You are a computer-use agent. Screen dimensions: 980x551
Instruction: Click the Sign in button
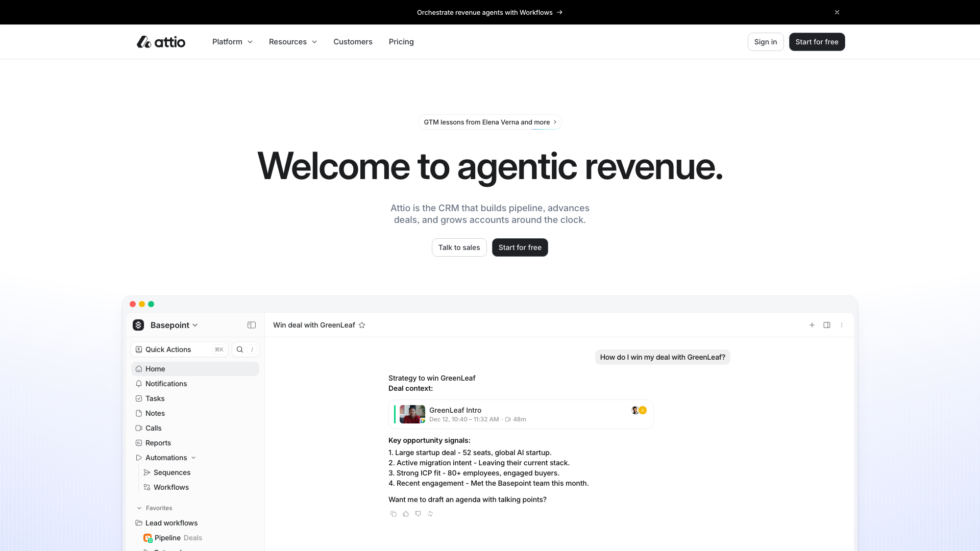point(766,42)
